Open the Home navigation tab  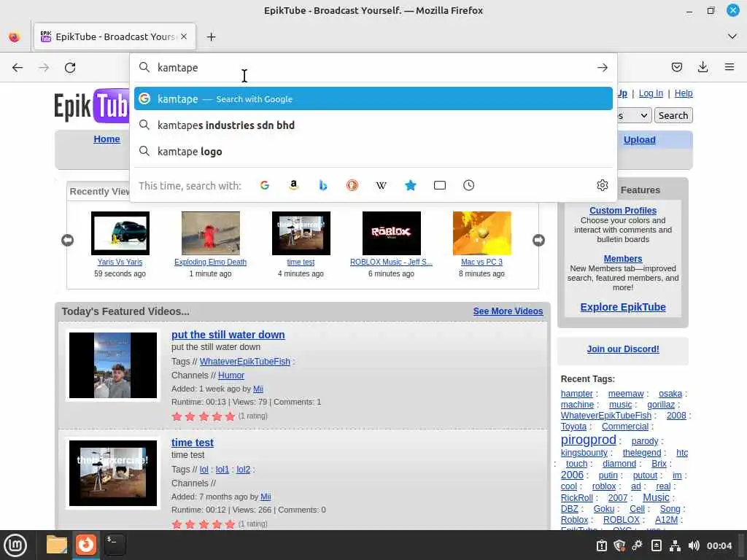pos(107,139)
